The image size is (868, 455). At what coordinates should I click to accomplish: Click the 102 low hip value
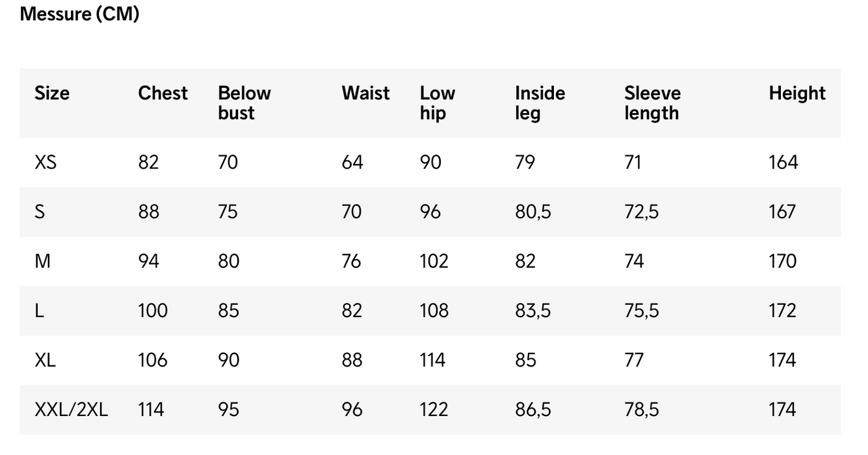point(434,261)
